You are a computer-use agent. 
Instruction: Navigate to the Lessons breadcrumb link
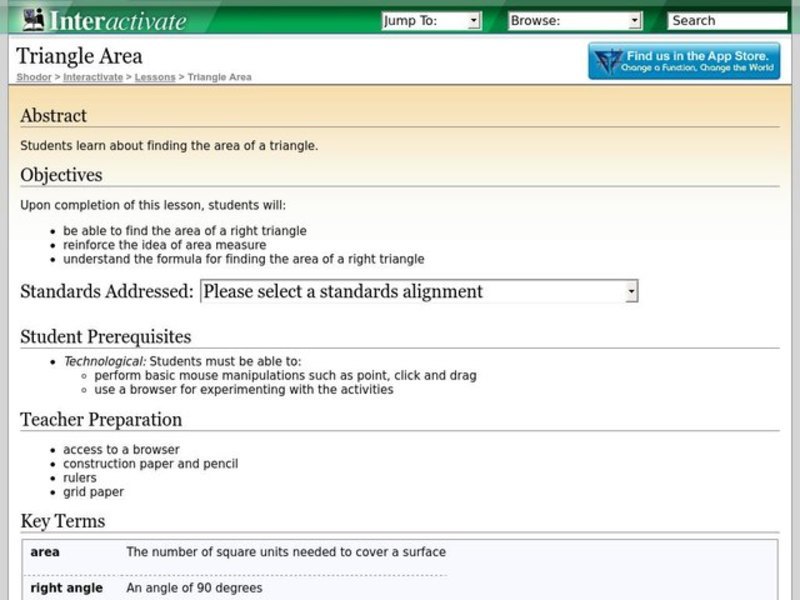(155, 77)
